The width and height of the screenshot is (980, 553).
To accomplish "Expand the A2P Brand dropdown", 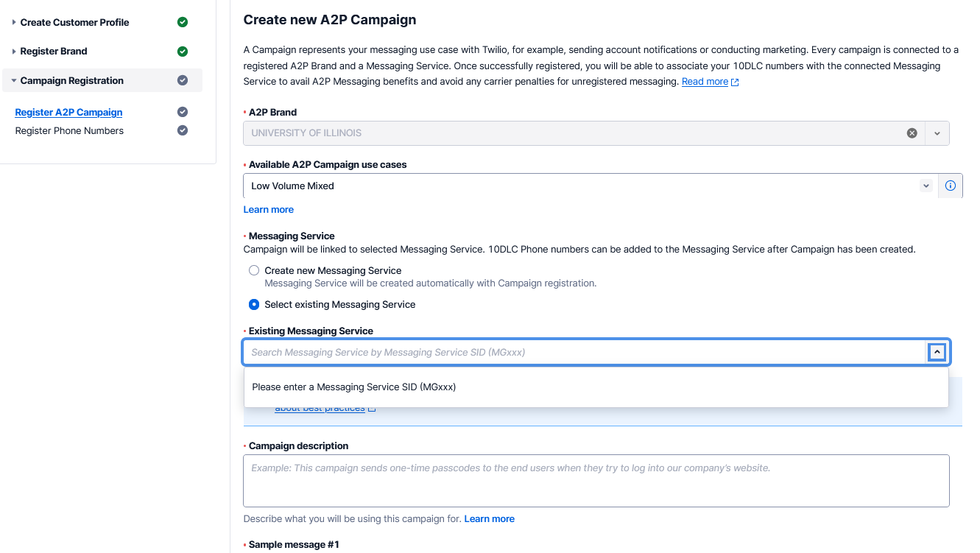I will (x=937, y=133).
